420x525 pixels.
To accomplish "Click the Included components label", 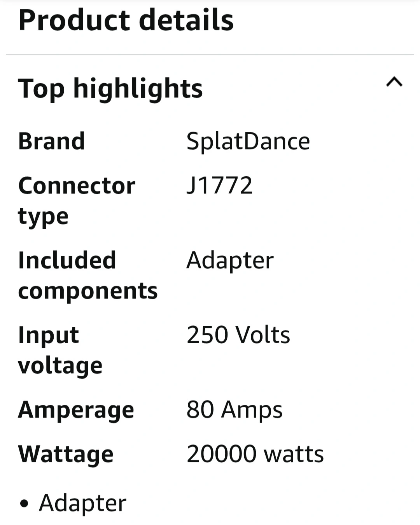I will pos(88,275).
